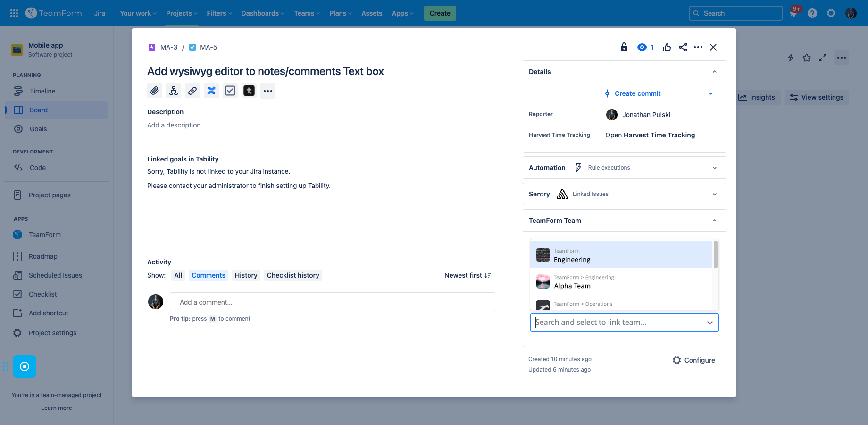Open the Filters dropdown menu
Screen dimensions: 868x425
click(219, 13)
